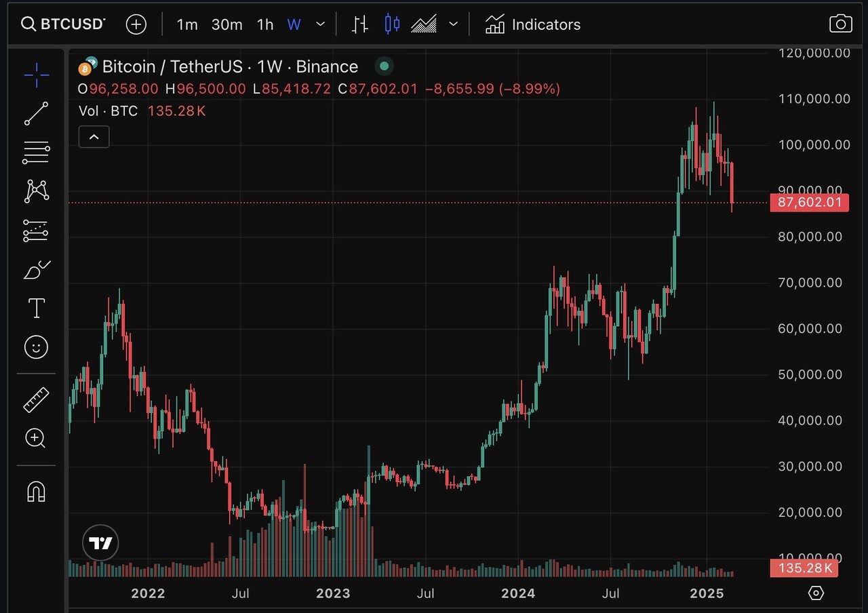Viewport: 868px width, 613px height.
Task: Expand the timeframe interval dropdown
Action: click(x=321, y=24)
